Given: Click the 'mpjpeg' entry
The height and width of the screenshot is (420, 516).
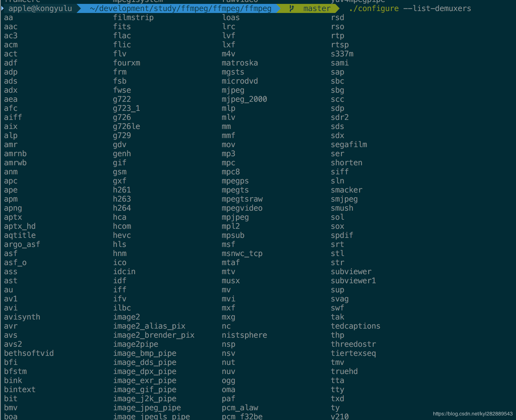Looking at the screenshot, I should tap(236, 217).
